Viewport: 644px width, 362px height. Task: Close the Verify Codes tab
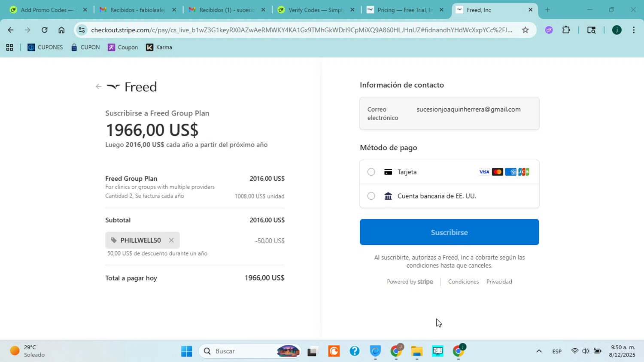tap(352, 10)
